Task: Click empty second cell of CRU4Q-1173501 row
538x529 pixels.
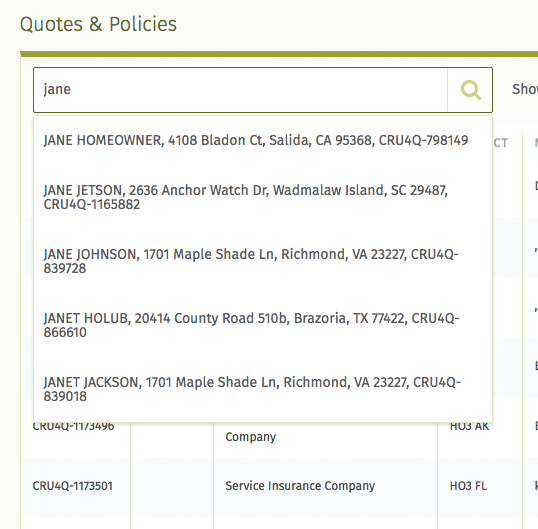Action: (x=172, y=486)
